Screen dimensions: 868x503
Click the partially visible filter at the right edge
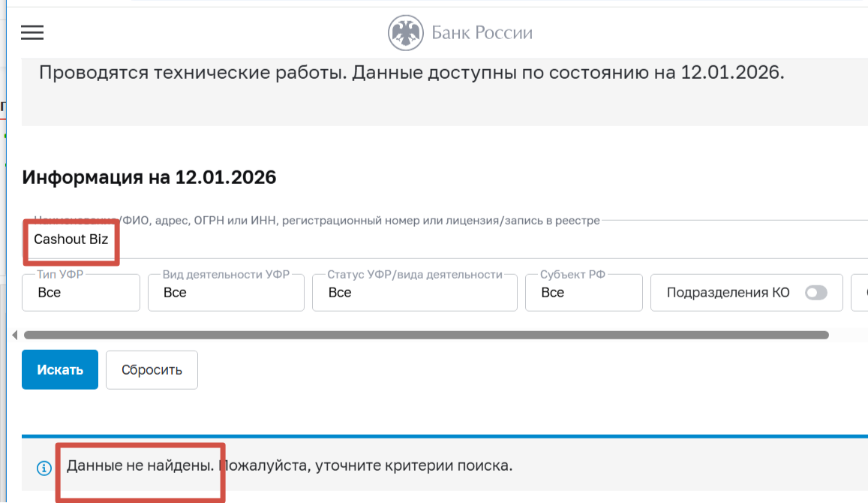pos(861,293)
